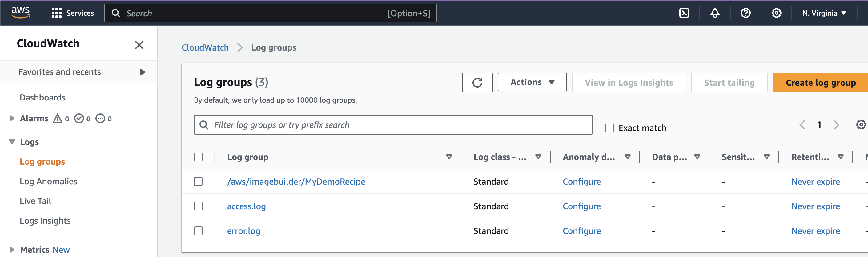Expand the Alarms section in sidebar
Screen dimensions: 868x257
click(12, 118)
